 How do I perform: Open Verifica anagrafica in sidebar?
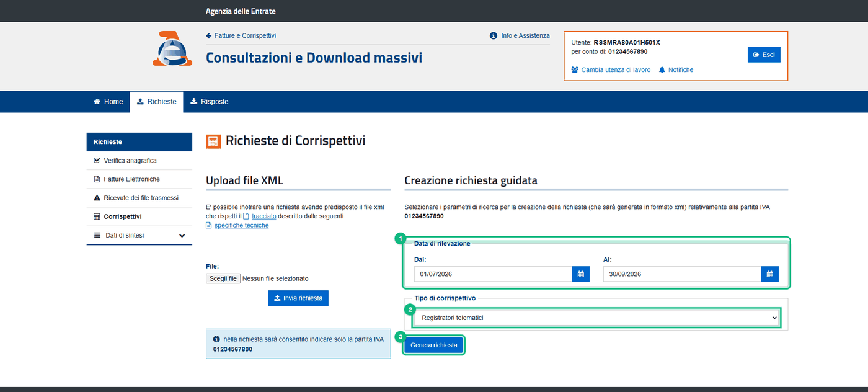coord(139,161)
